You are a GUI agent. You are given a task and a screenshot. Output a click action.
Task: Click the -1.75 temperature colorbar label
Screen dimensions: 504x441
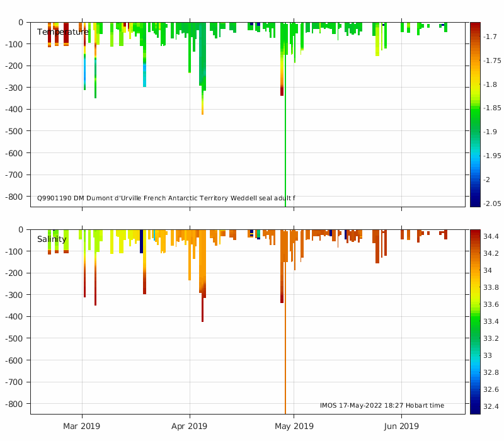tap(492, 60)
